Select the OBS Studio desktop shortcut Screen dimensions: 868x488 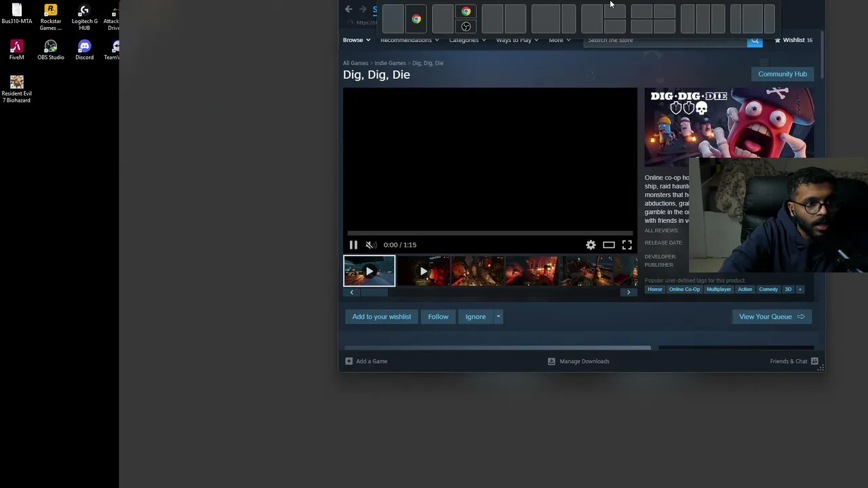click(51, 50)
